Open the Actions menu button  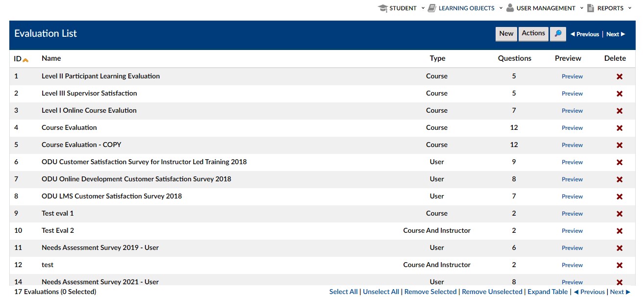(x=533, y=34)
